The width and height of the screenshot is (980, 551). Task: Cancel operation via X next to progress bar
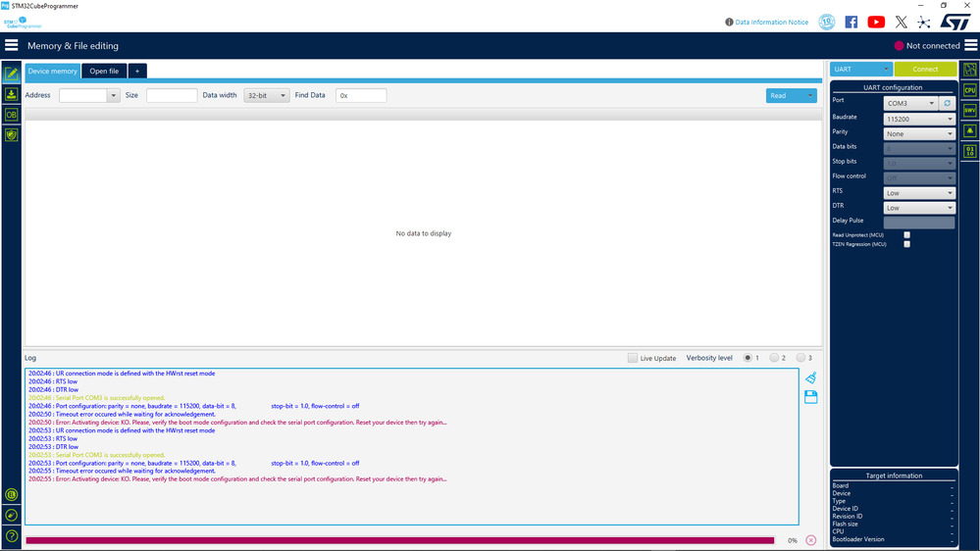point(810,540)
